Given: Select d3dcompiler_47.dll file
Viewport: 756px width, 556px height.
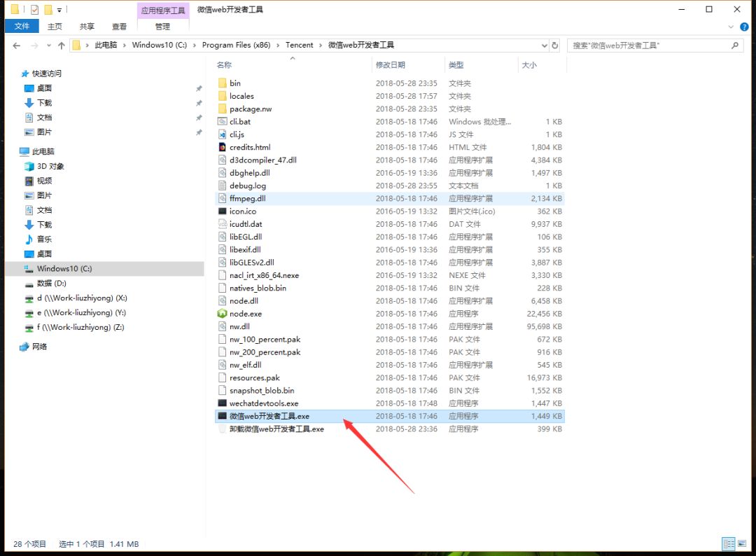Looking at the screenshot, I should pos(390,160).
